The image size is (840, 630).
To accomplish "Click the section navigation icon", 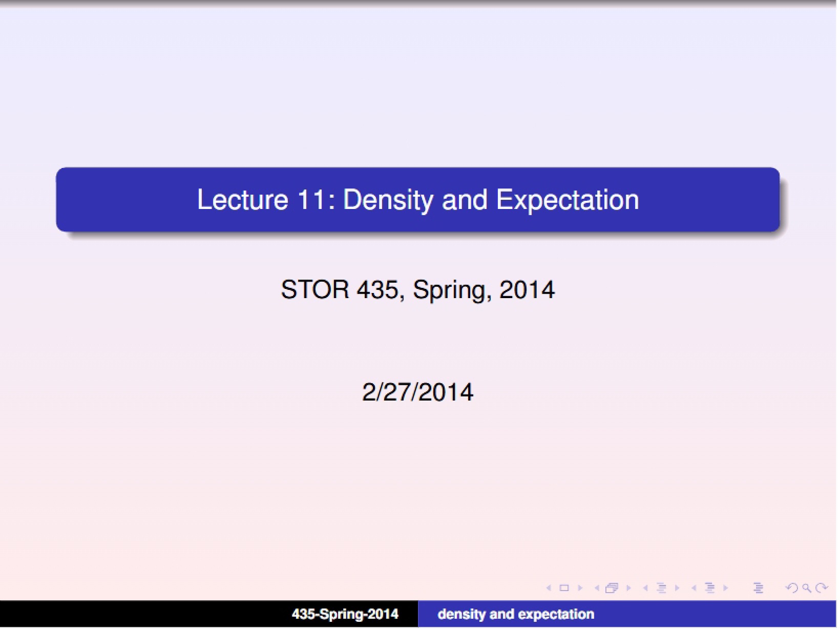I will pos(709,588).
